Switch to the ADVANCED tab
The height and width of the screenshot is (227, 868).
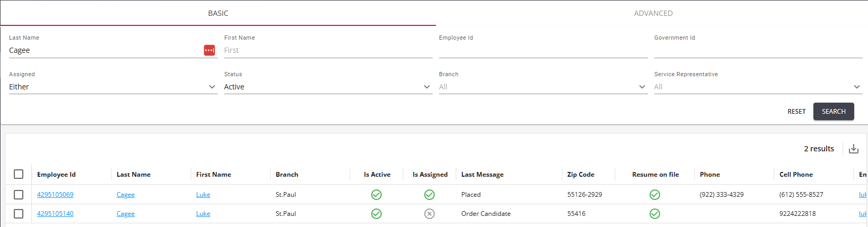653,13
